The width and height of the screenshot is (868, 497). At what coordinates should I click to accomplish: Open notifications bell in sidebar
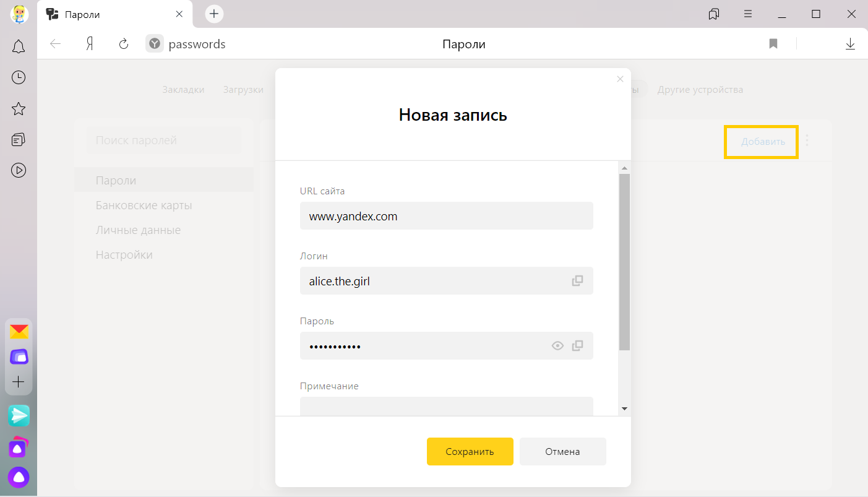[x=19, y=46]
